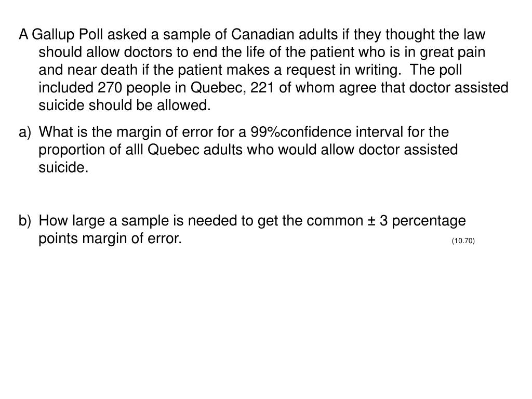Click the '99%confidence' text
The image size is (532, 399).
pos(301,132)
